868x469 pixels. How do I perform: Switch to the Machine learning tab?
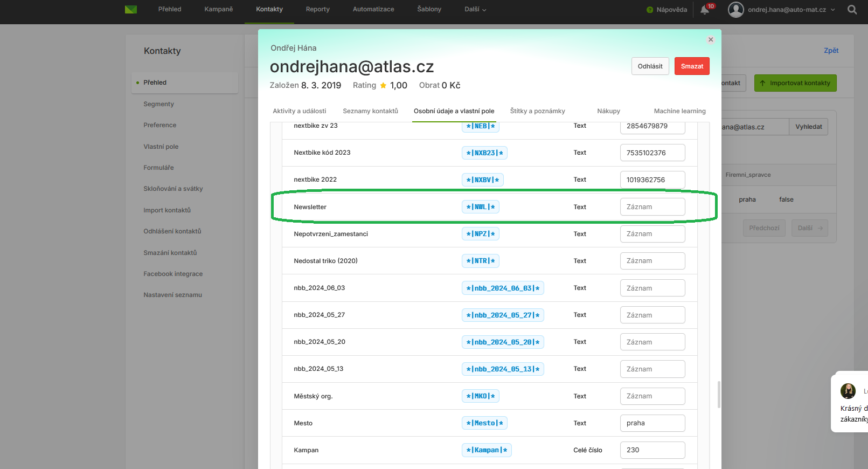[x=679, y=111]
